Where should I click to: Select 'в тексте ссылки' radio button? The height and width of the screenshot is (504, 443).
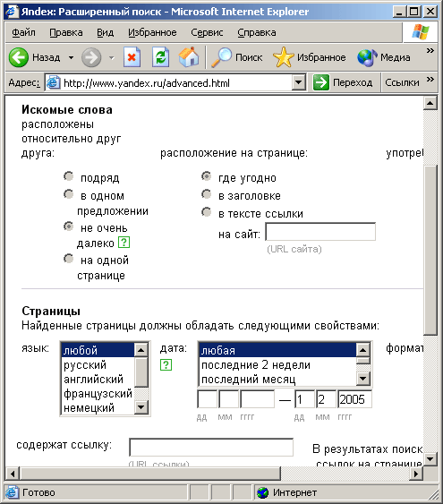pos(206,212)
